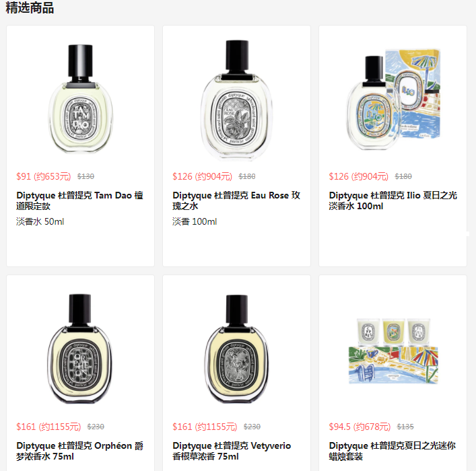Open the Ilio 夏日之光 淡香水 100ml title
Image resolution: width=476 pixels, height=471 pixels.
pos(393,201)
